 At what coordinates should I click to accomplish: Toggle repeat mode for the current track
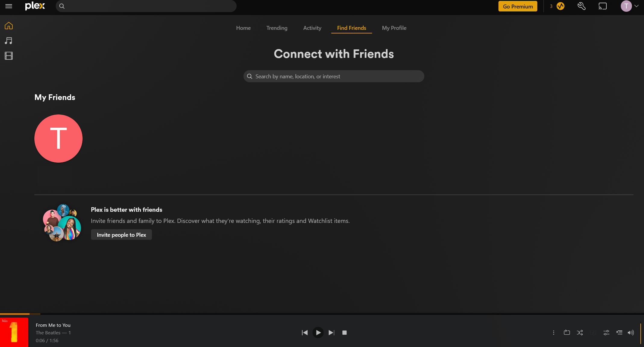coord(567,333)
